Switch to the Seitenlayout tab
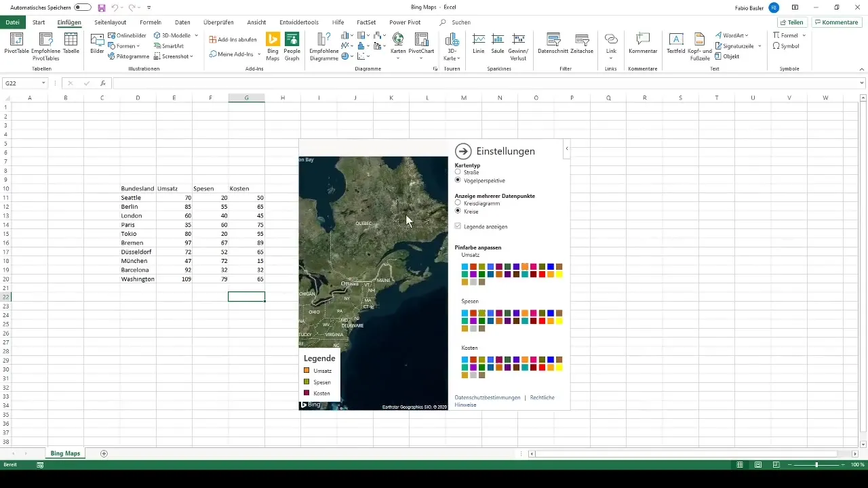Image resolution: width=868 pixels, height=488 pixels. click(110, 22)
